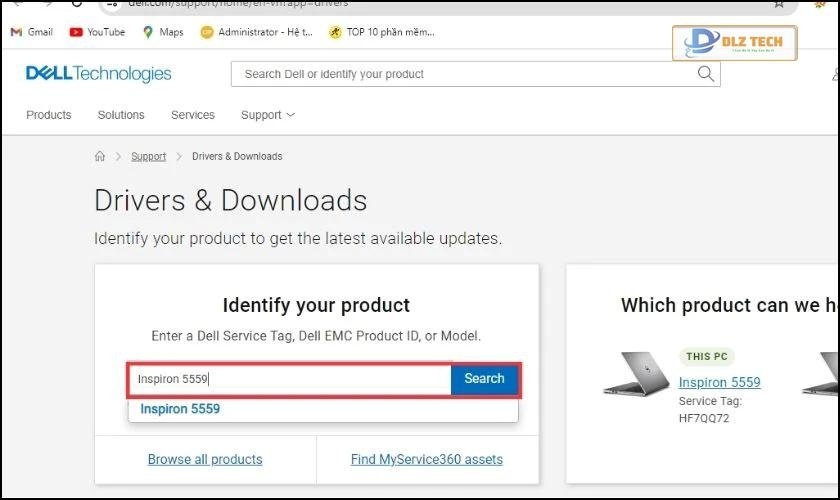Open the Gmail bookmark
The height and width of the screenshot is (500, 840).
[31, 32]
